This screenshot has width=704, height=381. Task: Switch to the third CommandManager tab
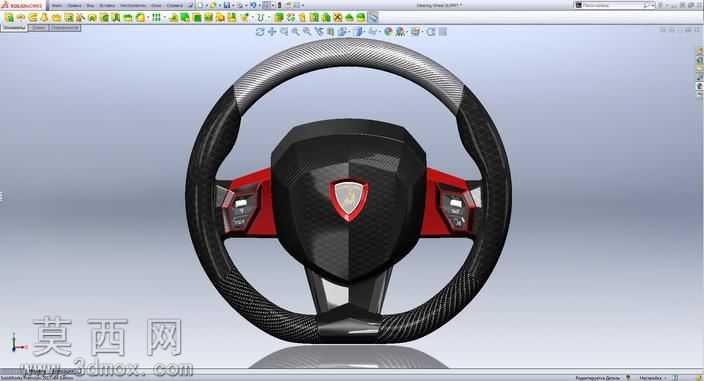[65, 28]
